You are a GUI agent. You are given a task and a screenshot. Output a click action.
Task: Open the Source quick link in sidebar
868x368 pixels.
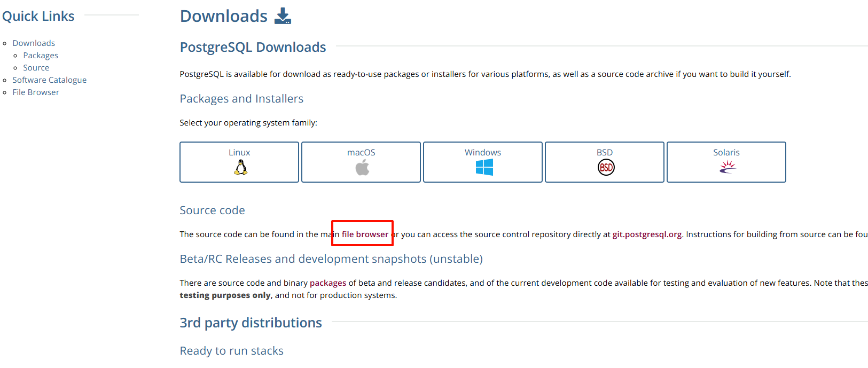pos(36,67)
